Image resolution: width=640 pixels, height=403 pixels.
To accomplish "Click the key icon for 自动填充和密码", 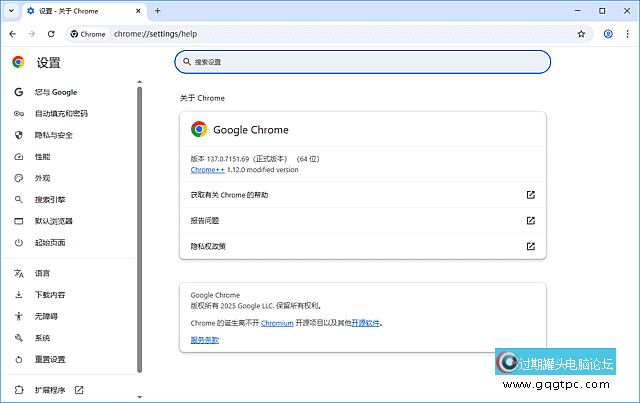I will point(19,114).
